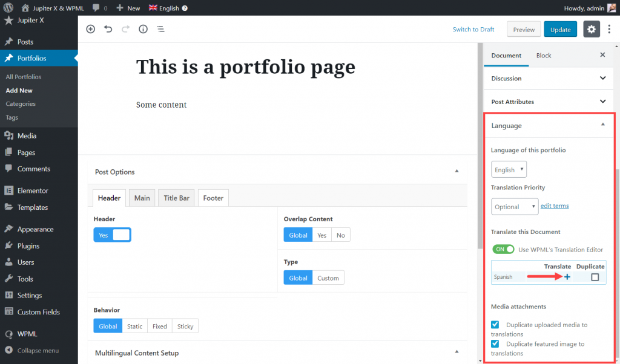This screenshot has width=620, height=364.
Task: Expand the Discussion panel
Action: 548,78
